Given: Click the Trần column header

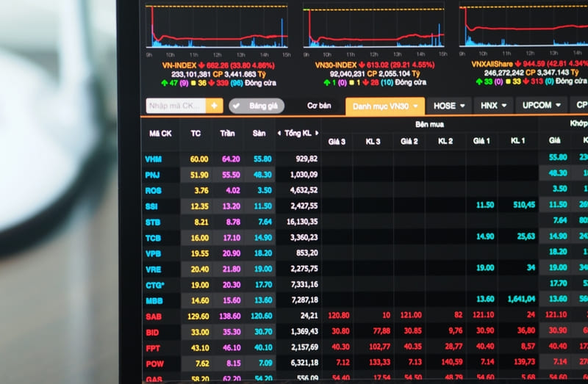Looking at the screenshot, I should click(x=227, y=134).
